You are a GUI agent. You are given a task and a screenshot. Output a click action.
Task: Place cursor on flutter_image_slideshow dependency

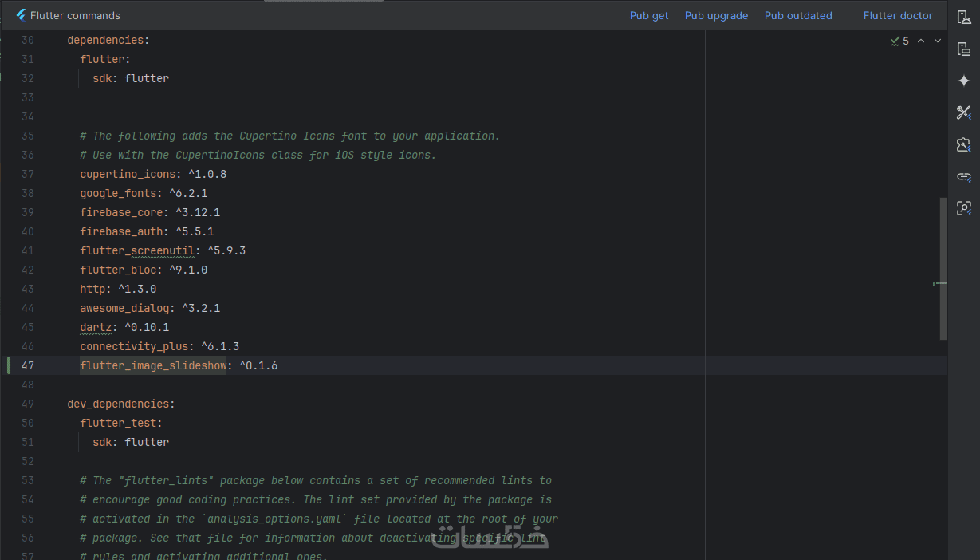[153, 365]
